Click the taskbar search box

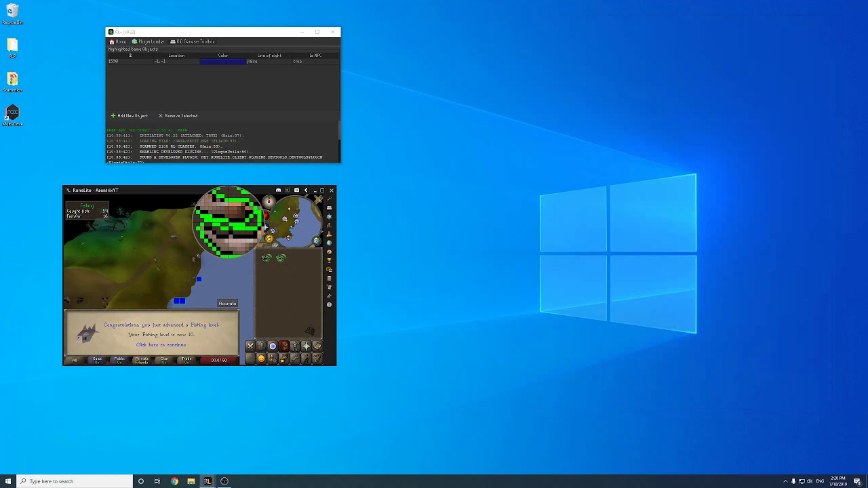tap(75, 481)
